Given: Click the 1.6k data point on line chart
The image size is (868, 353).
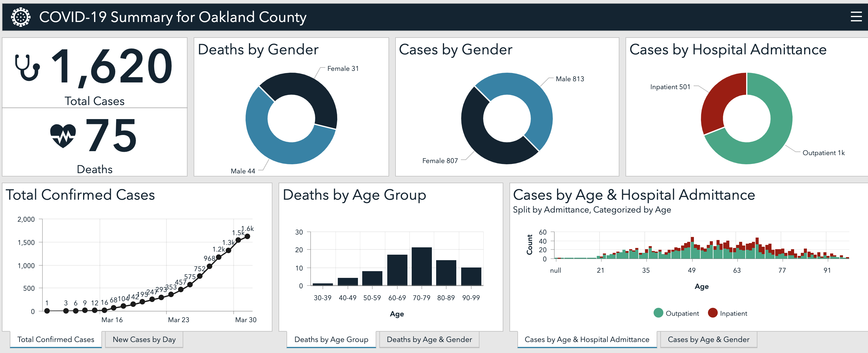Looking at the screenshot, I should click(247, 236).
